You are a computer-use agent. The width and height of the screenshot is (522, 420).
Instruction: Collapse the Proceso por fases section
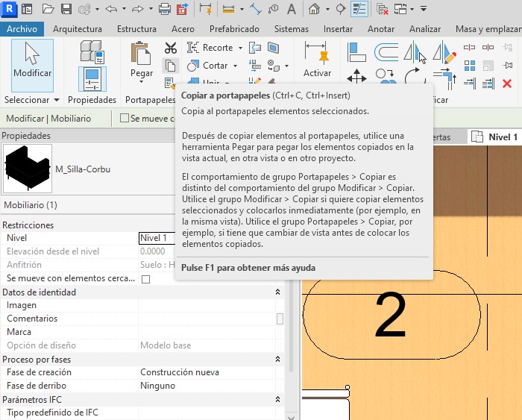coord(278,359)
